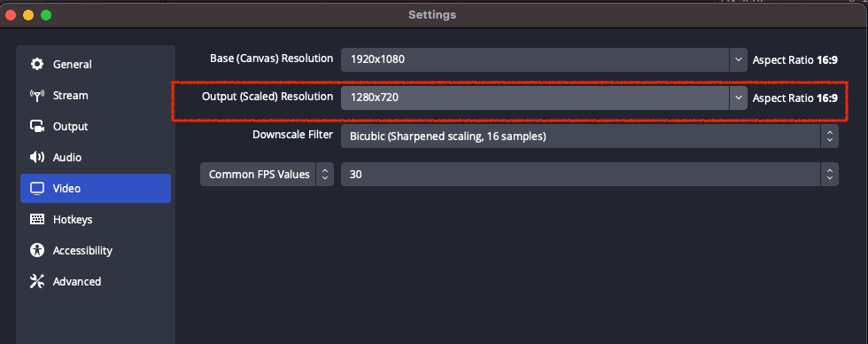Click the Accessibility person icon
This screenshot has height=344, width=868.
37,250
